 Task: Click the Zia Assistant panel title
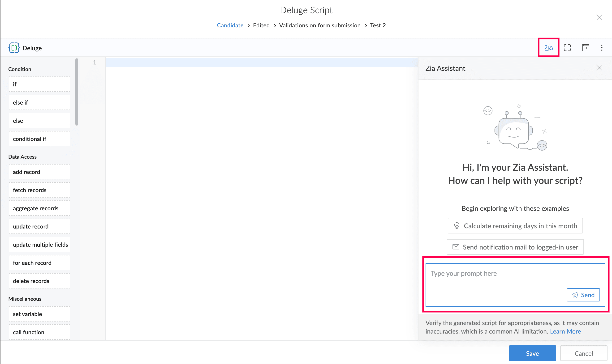pos(445,68)
